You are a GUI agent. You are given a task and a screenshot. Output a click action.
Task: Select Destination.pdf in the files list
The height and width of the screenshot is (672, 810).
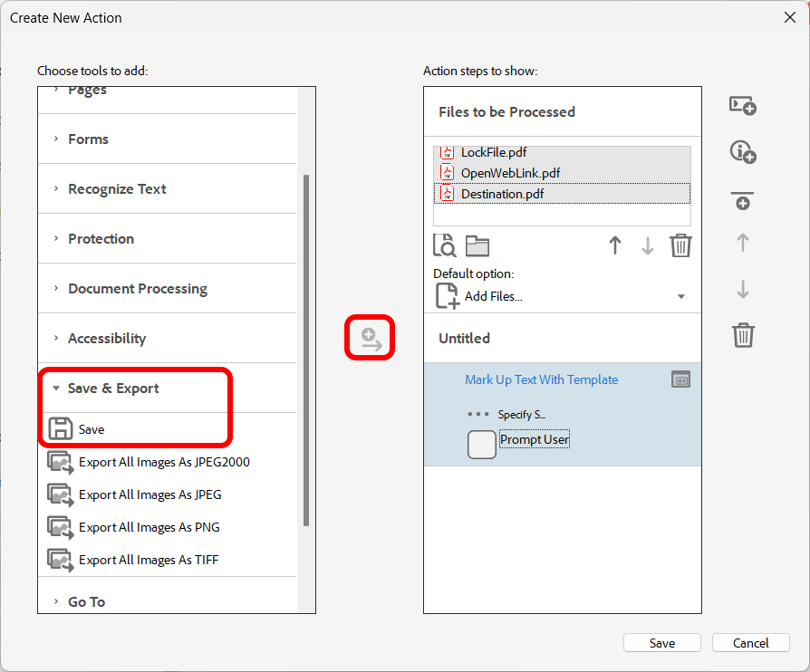click(x=502, y=194)
